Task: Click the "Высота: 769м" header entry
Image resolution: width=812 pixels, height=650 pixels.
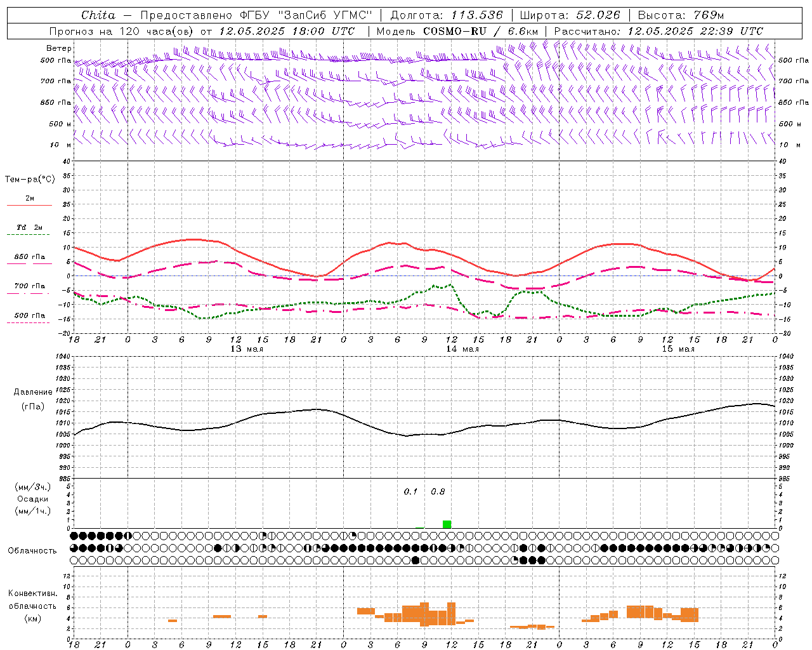Action: [681, 15]
